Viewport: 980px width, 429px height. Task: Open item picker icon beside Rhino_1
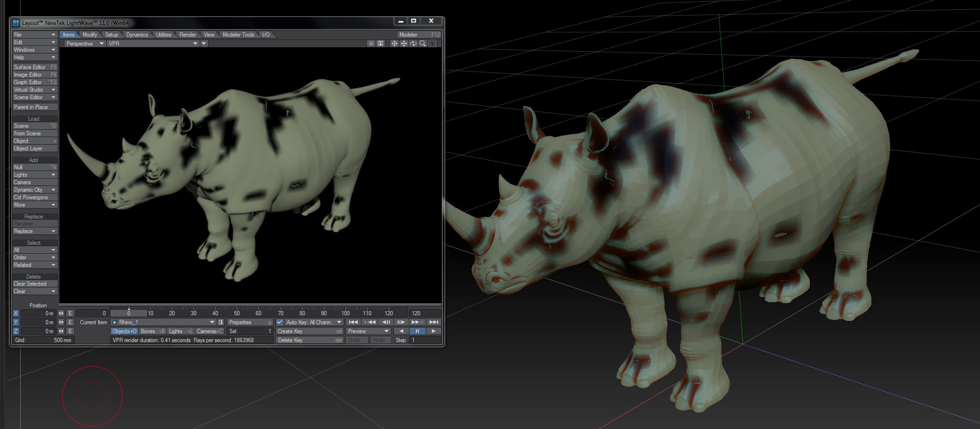[221, 322]
